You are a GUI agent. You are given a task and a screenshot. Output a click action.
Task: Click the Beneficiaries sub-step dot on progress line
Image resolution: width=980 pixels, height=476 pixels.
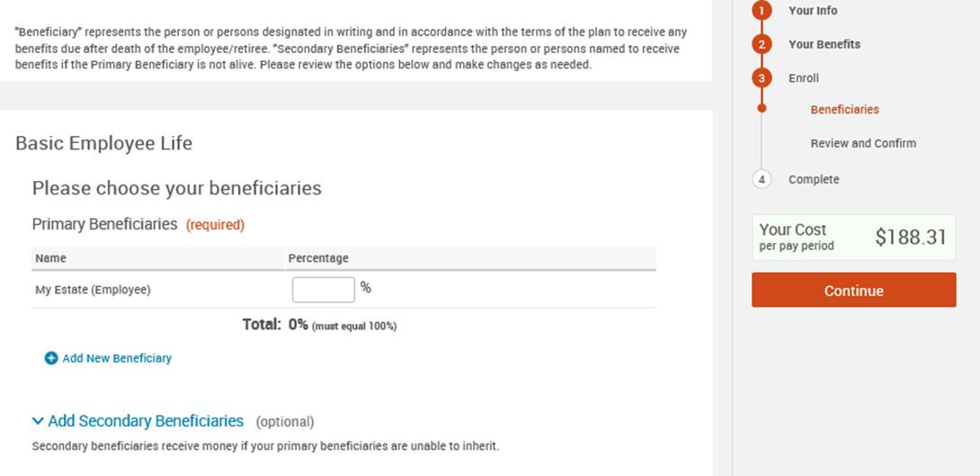click(762, 109)
